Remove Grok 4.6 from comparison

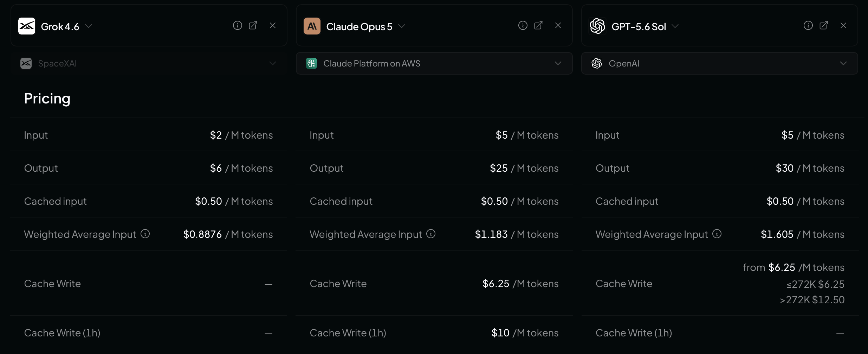tap(273, 25)
